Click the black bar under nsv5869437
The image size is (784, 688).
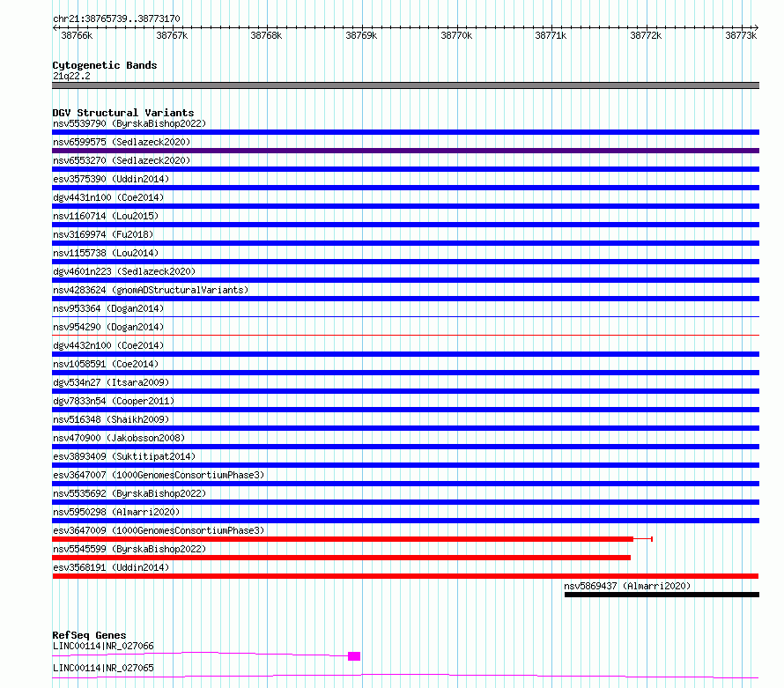pyautogui.click(x=662, y=595)
